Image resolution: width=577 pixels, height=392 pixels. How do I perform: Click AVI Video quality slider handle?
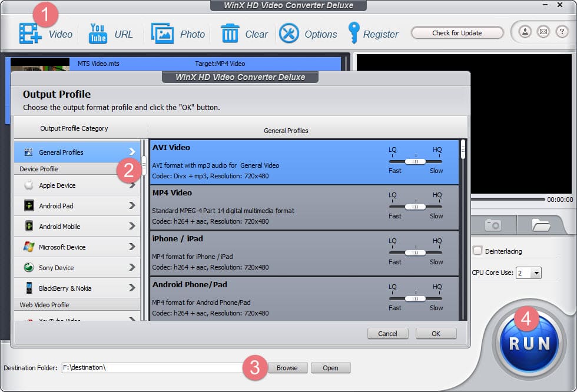(x=415, y=161)
